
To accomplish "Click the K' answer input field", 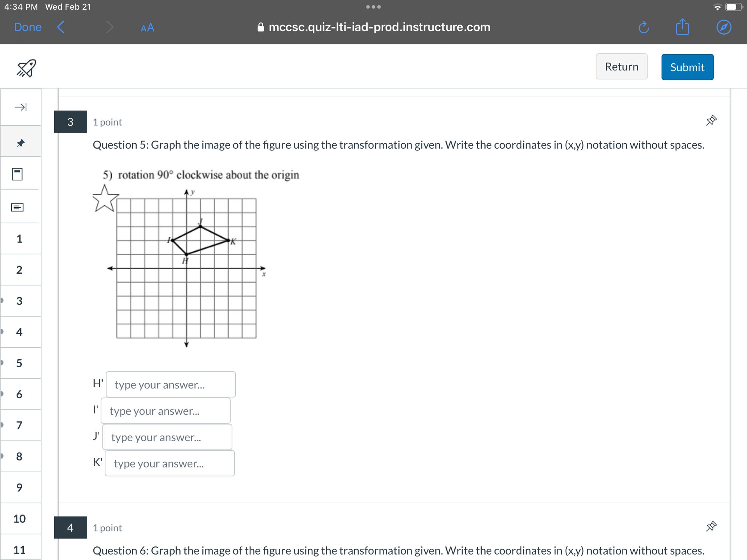I will pos(170,464).
